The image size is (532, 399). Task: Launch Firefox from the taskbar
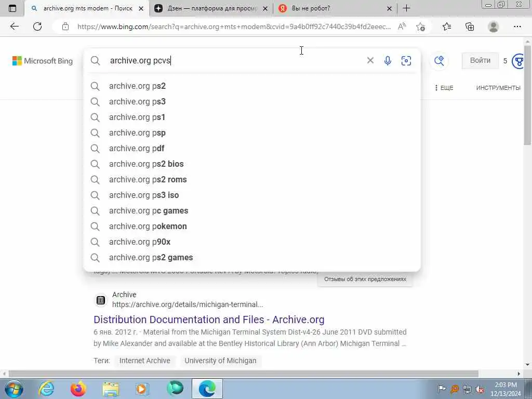(78, 389)
